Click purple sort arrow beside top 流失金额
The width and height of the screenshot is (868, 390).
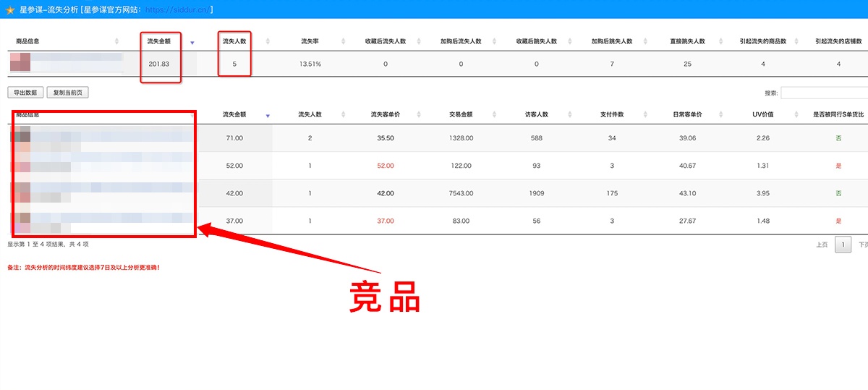192,43
